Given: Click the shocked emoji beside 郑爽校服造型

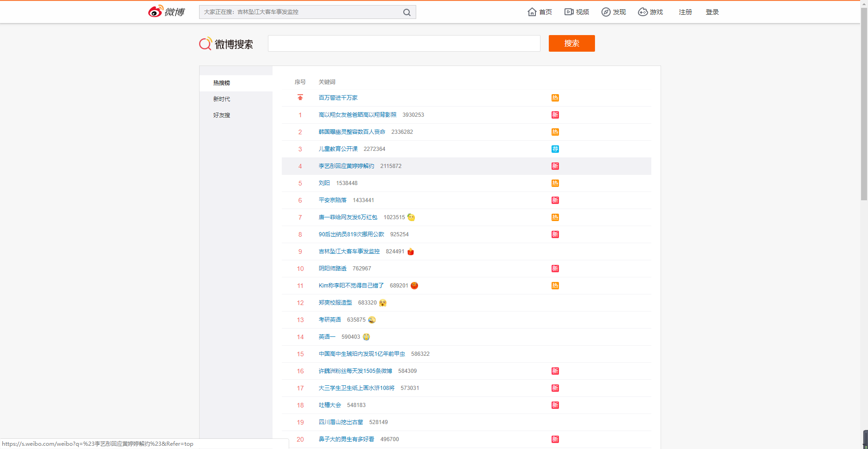Looking at the screenshot, I should click(383, 303).
